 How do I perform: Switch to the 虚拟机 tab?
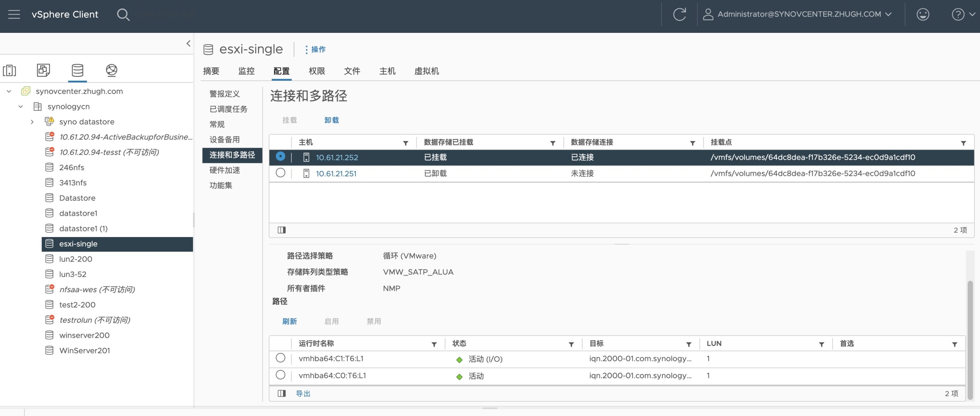[x=427, y=71]
